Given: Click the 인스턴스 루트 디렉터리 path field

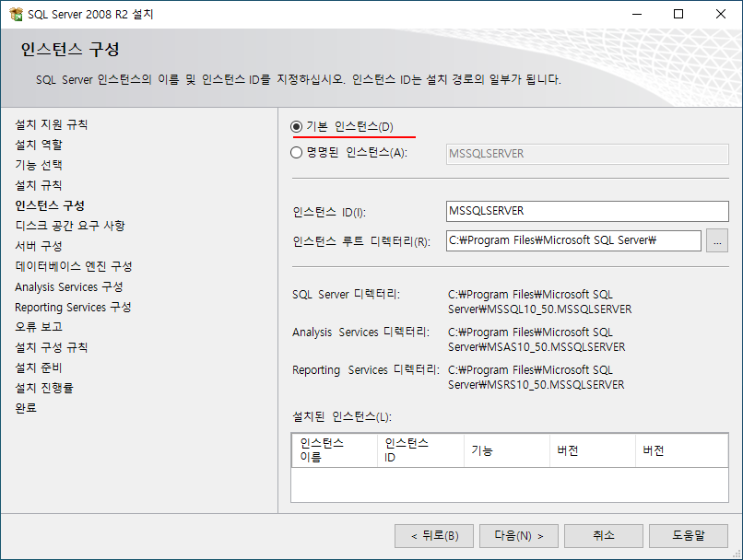Looking at the screenshot, I should pyautogui.click(x=573, y=240).
